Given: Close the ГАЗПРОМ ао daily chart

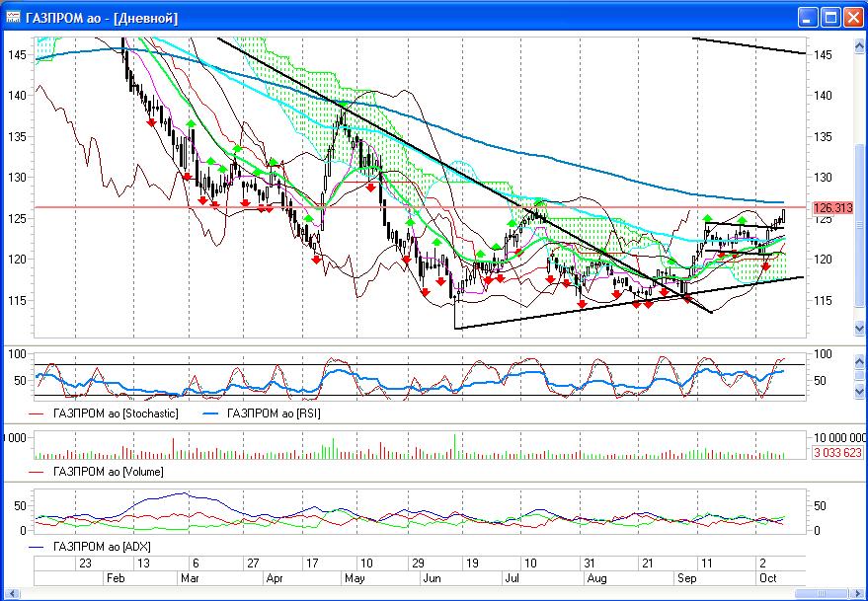Looking at the screenshot, I should coord(853,17).
